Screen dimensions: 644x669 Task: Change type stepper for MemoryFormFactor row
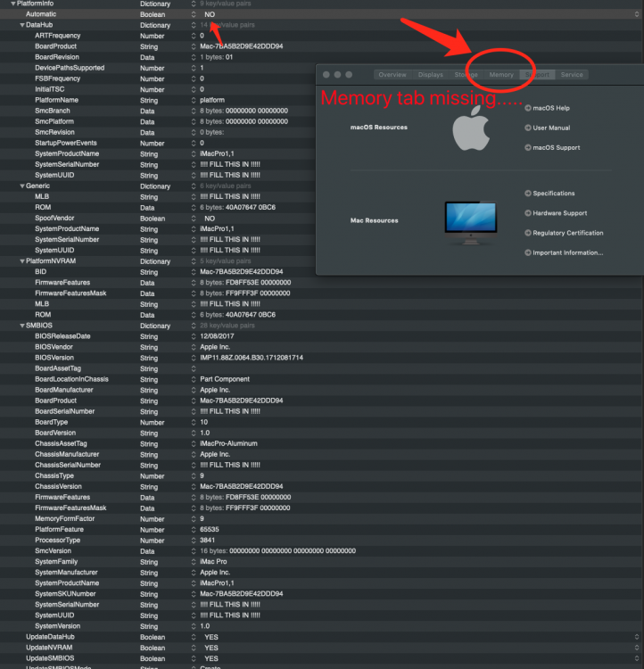point(194,519)
